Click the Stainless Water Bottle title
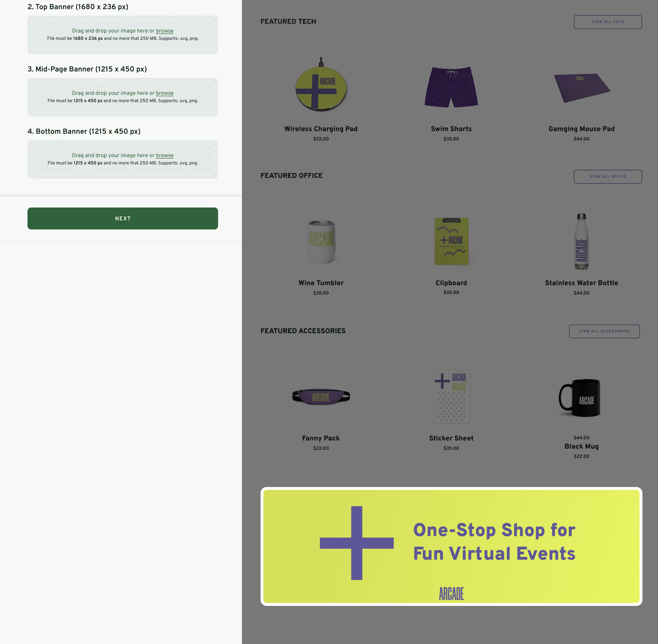658x644 pixels. tap(581, 283)
